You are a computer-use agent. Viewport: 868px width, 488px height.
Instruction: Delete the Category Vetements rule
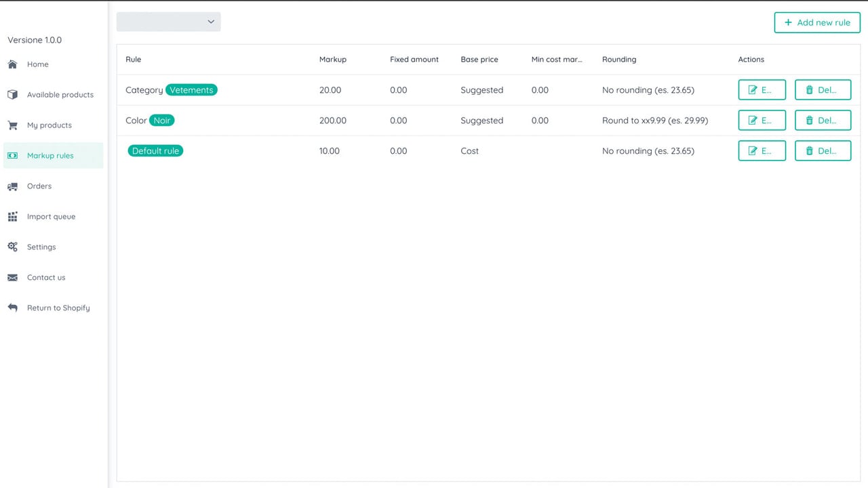pos(823,90)
